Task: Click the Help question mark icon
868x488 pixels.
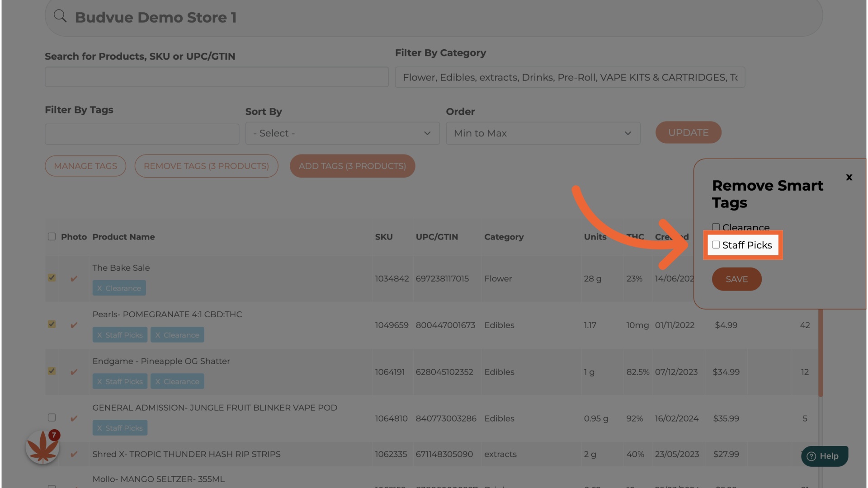Action: 811,456
